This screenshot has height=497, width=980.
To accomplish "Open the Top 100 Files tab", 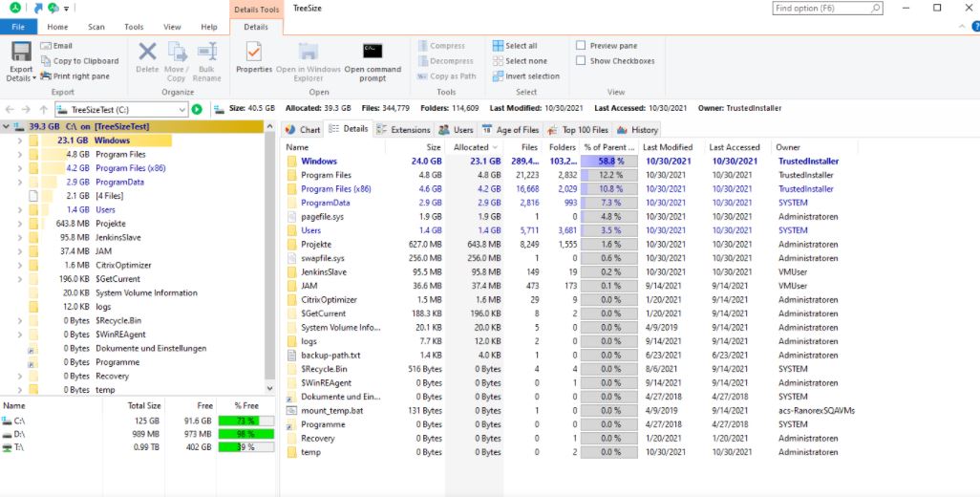I will pyautogui.click(x=578, y=129).
